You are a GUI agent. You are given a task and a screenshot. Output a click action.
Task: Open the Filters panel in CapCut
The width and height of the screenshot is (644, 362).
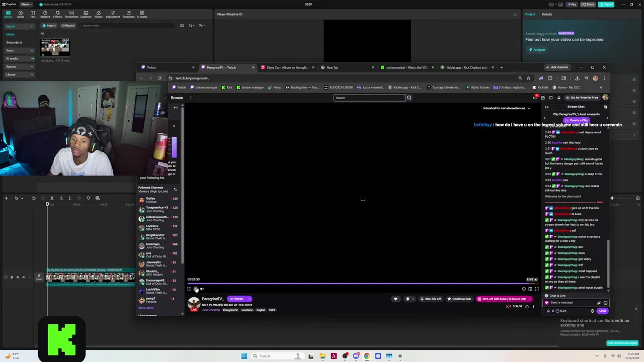[x=99, y=14]
